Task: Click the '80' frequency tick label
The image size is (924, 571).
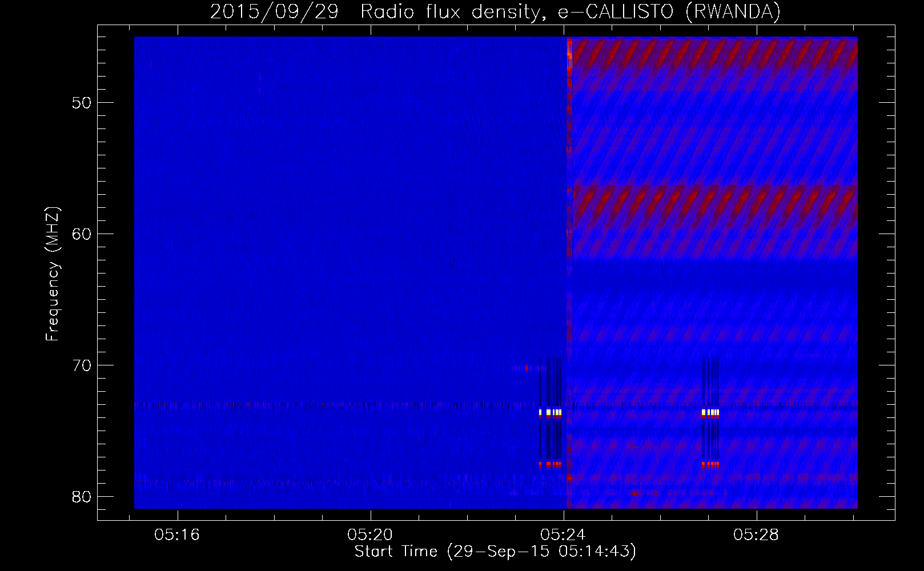Action: tap(82, 497)
